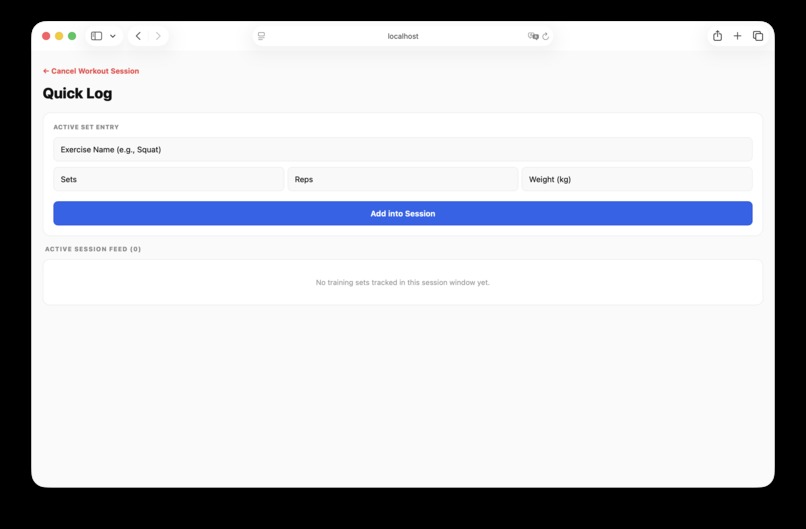The image size is (806, 529).
Task: Cancel the workout session link
Action: (x=91, y=71)
